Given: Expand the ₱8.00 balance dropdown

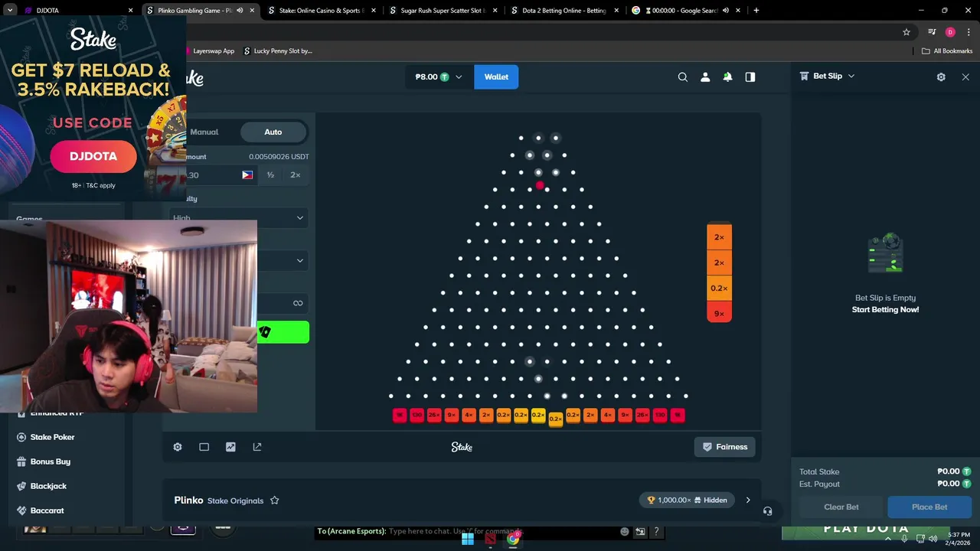Looking at the screenshot, I should pyautogui.click(x=439, y=77).
